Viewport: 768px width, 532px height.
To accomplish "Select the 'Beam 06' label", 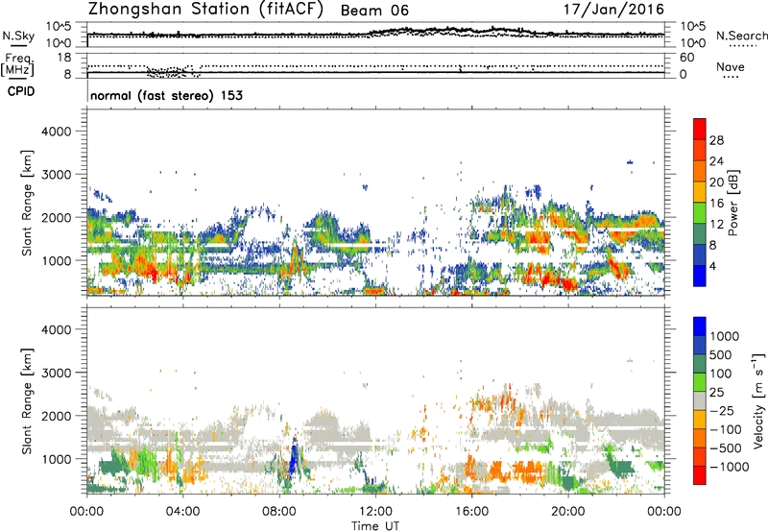I will [x=374, y=11].
